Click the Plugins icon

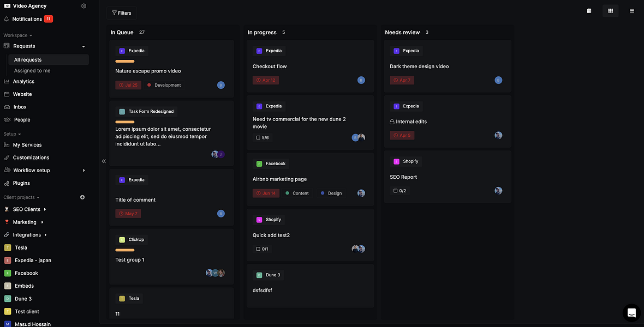coord(7,183)
